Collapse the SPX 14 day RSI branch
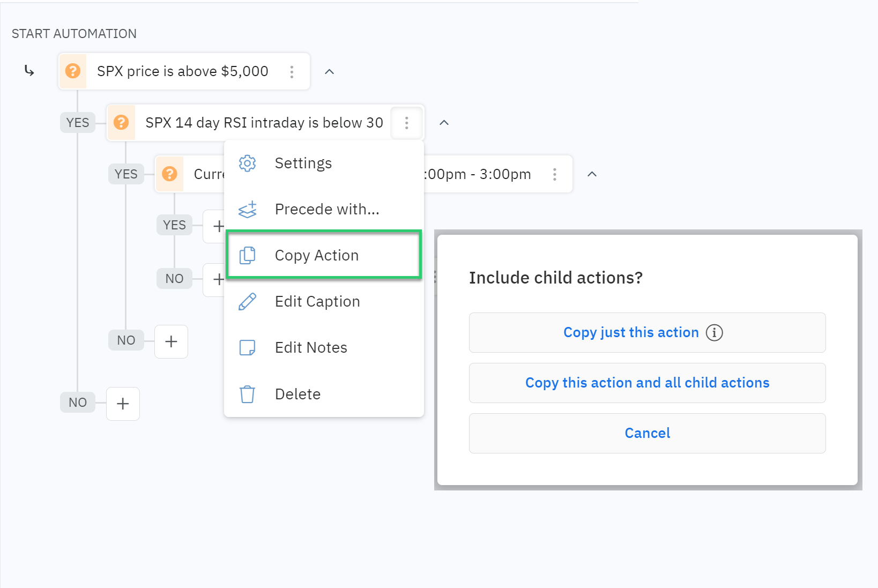The width and height of the screenshot is (878, 588). click(444, 123)
